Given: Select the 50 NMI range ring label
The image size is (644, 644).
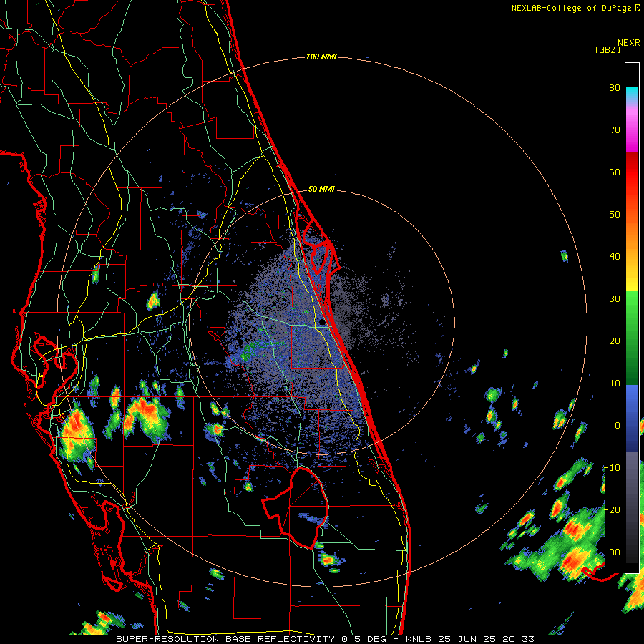Looking at the screenshot, I should tap(321, 190).
